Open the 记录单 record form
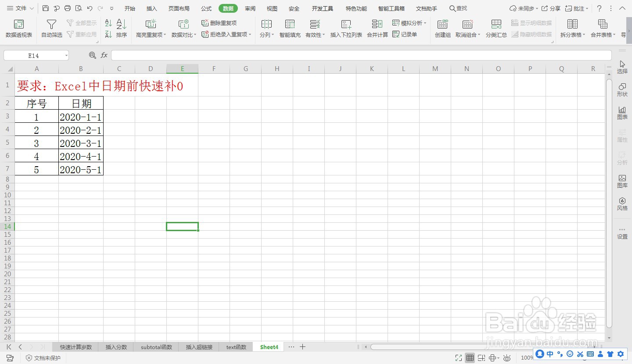Viewport: 632px width, 364px height. pyautogui.click(x=405, y=34)
